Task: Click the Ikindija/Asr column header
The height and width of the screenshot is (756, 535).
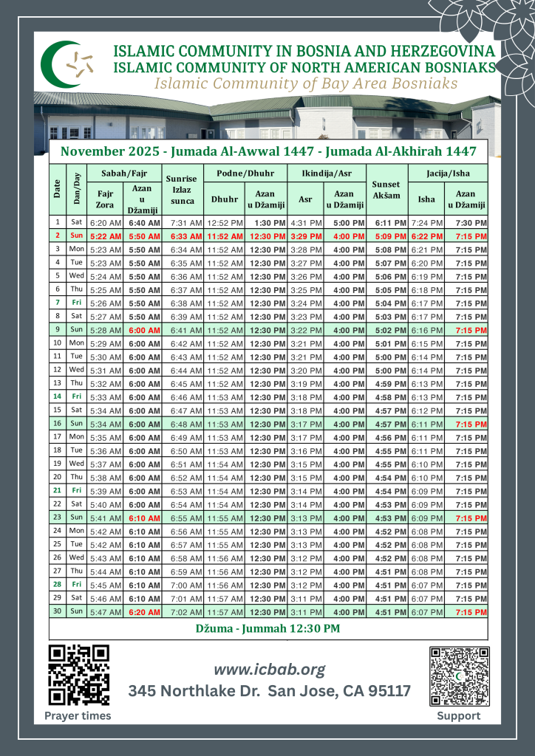Action: tap(326, 173)
